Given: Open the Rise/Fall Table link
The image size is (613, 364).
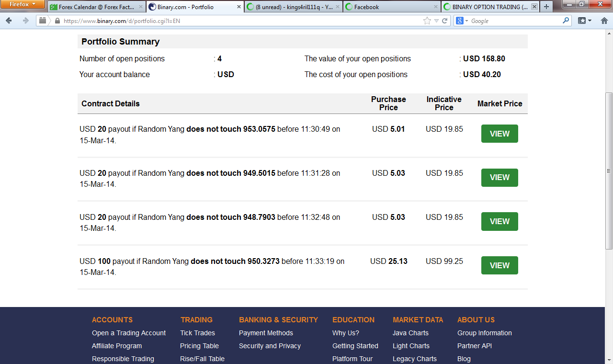Looking at the screenshot, I should (x=202, y=359).
